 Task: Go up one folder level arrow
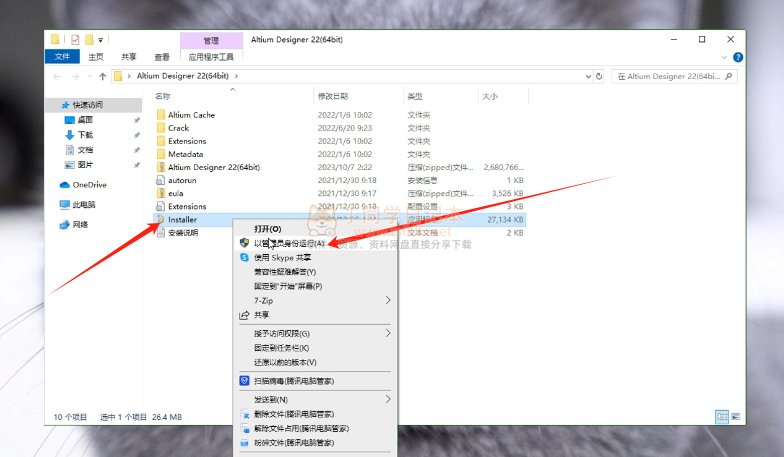coord(102,76)
